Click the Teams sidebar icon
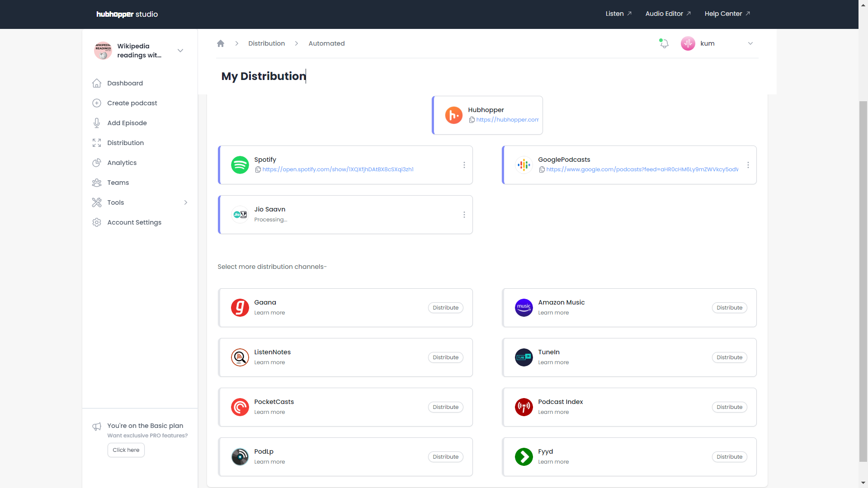The width and height of the screenshot is (868, 488). point(97,183)
